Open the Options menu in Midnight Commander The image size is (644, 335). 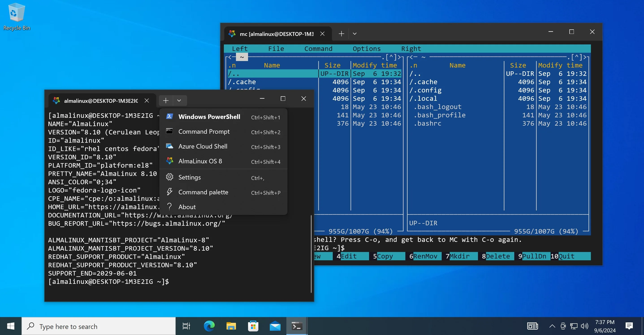(367, 48)
